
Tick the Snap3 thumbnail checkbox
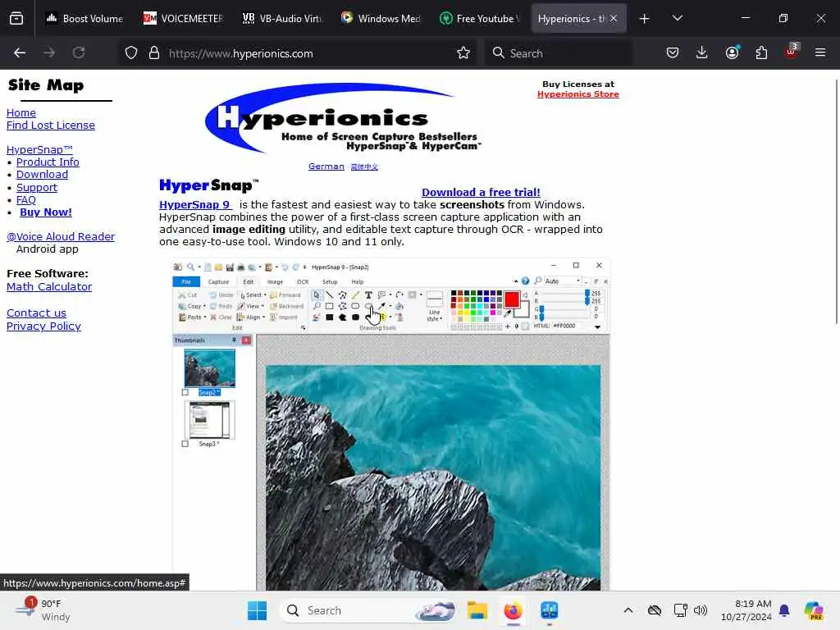[x=185, y=444]
